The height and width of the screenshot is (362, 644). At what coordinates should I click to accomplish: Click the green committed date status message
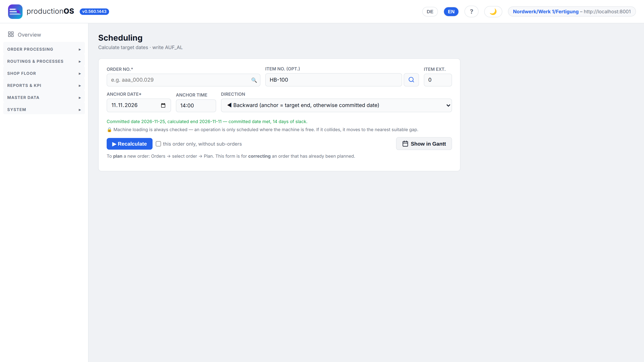pos(207,122)
